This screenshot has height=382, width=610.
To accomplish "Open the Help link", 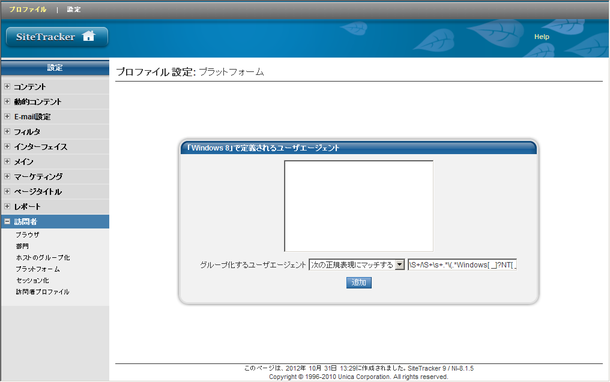I will tap(542, 37).
